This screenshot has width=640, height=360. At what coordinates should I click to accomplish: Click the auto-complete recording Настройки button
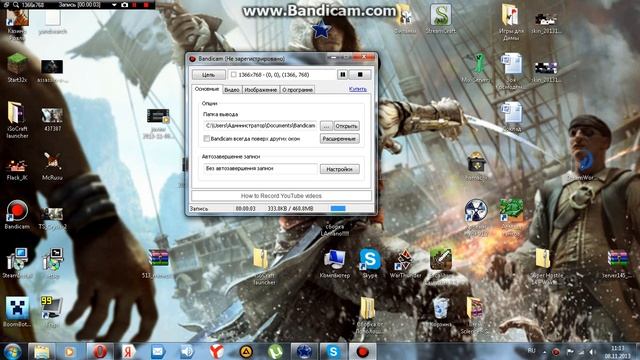[x=340, y=169]
